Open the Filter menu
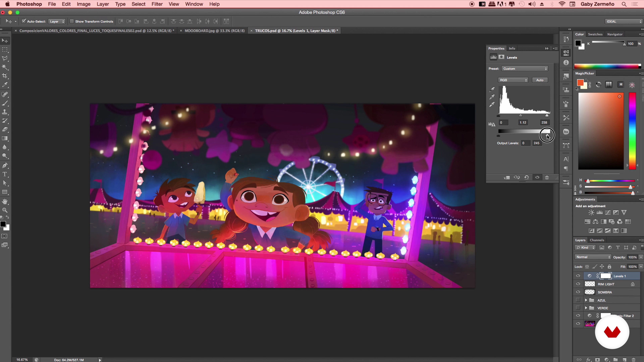The height and width of the screenshot is (362, 644). coord(157,4)
